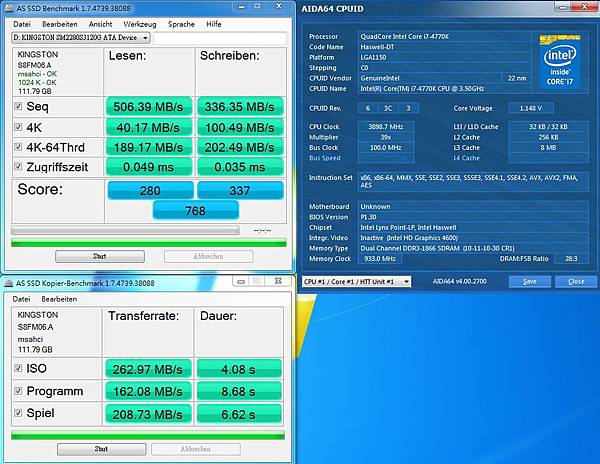Click the Spiel transfer rate 208.73 MB/s
Screen dimensions: 600x464
tap(148, 414)
